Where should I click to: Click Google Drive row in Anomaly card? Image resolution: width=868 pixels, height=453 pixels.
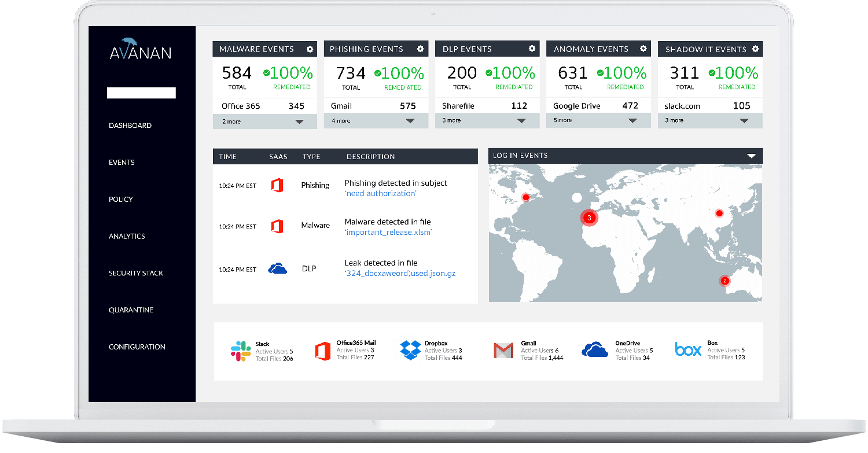point(598,106)
